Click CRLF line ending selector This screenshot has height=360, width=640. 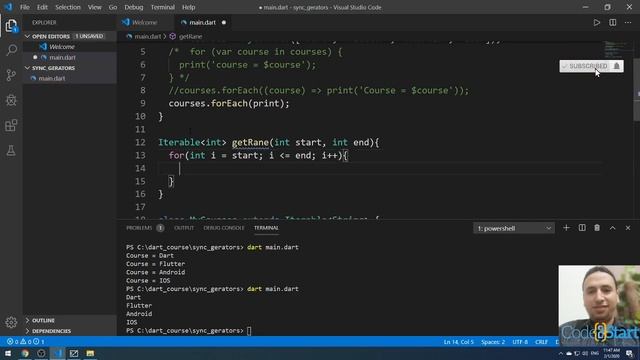541,342
